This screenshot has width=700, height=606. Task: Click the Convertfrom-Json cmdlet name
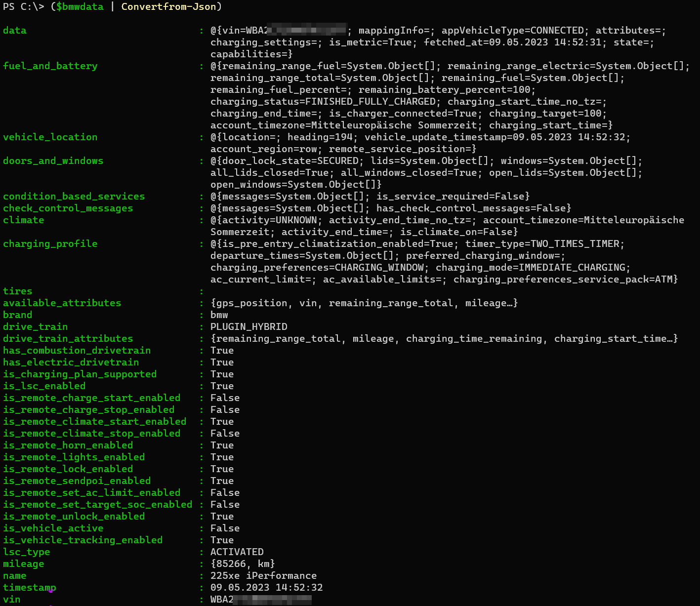pyautogui.click(x=168, y=6)
